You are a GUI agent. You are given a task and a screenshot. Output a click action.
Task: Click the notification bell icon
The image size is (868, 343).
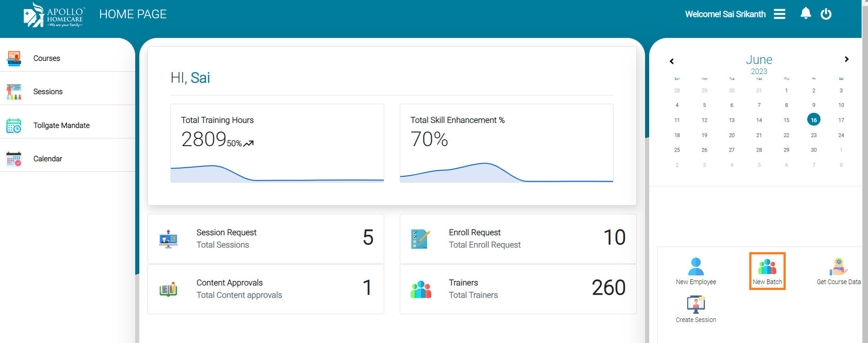tap(805, 14)
